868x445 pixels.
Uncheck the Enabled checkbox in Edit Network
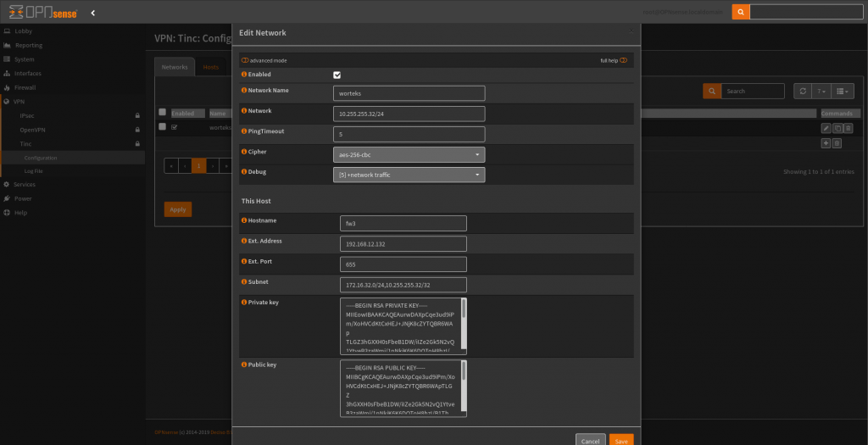pyautogui.click(x=337, y=75)
